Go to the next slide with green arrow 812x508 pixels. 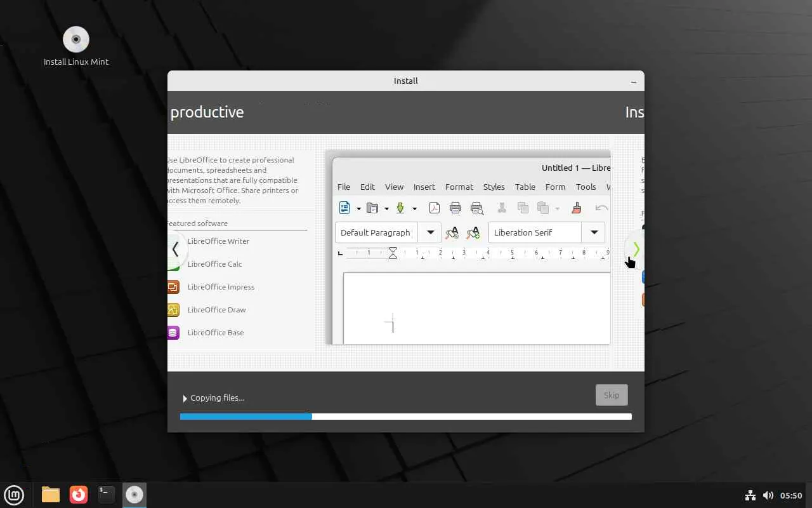click(636, 250)
